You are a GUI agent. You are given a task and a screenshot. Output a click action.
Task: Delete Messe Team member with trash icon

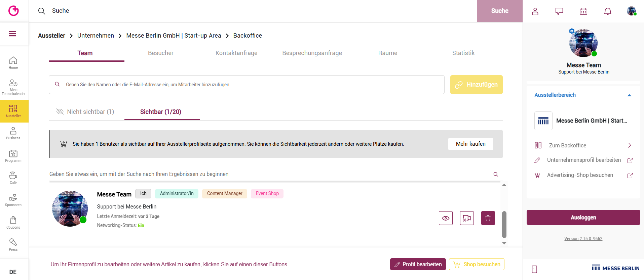pyautogui.click(x=488, y=218)
